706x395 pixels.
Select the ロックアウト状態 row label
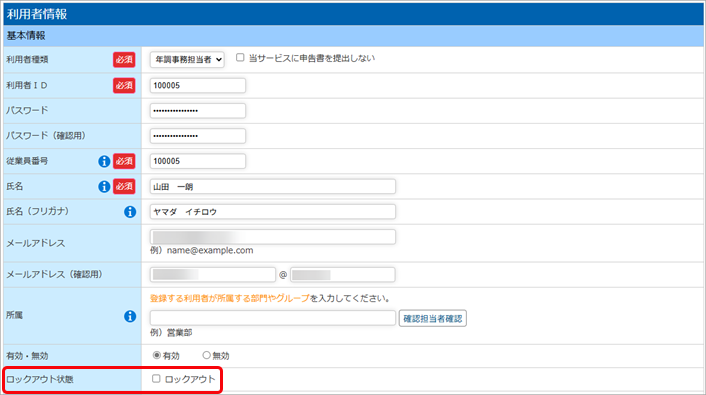(x=40, y=379)
